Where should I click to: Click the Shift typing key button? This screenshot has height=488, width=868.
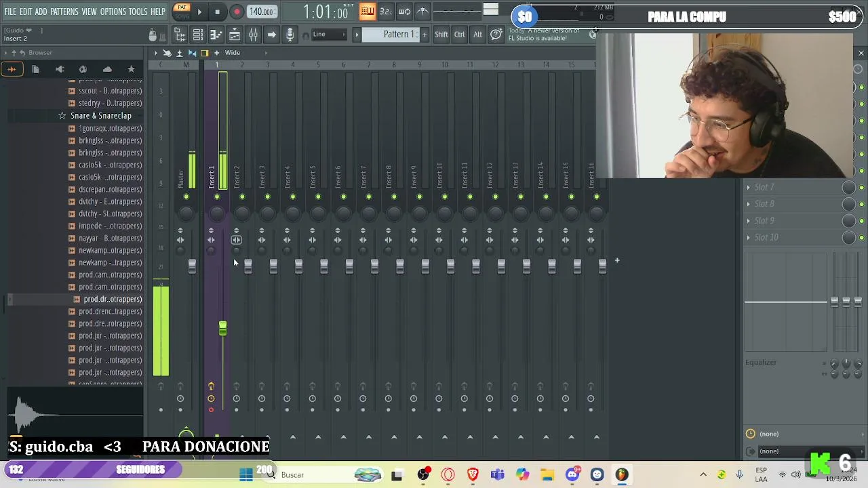click(441, 35)
